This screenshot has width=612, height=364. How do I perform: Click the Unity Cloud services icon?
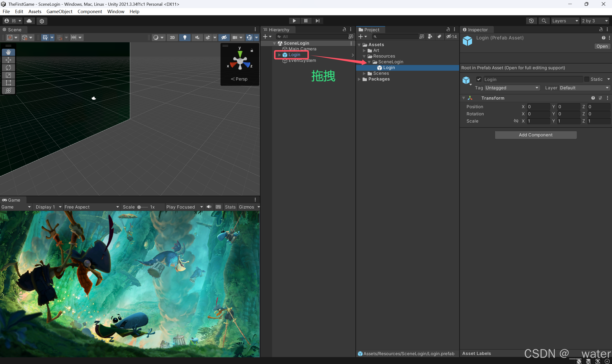[x=29, y=21]
